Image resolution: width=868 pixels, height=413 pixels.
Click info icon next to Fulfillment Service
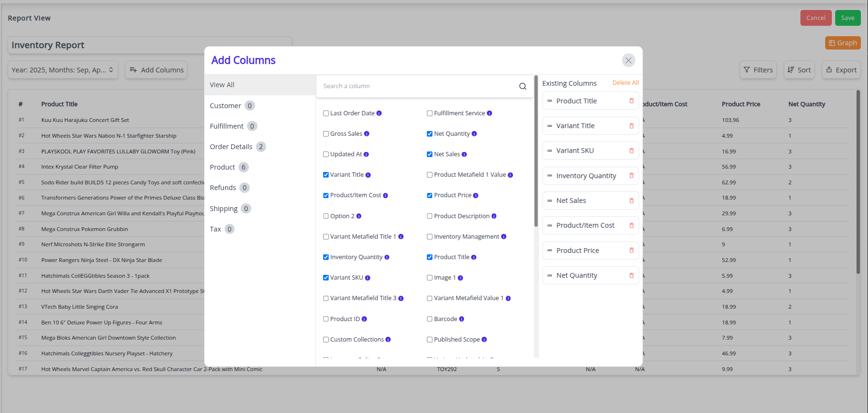tap(489, 113)
